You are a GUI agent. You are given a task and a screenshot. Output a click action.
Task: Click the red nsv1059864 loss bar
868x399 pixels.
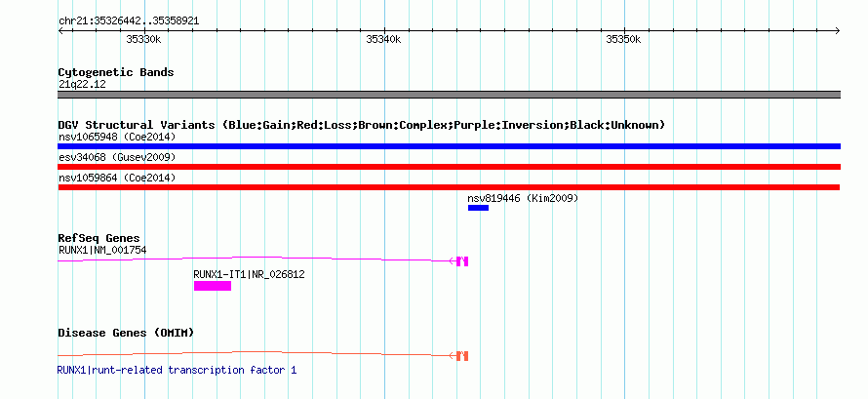tap(449, 187)
